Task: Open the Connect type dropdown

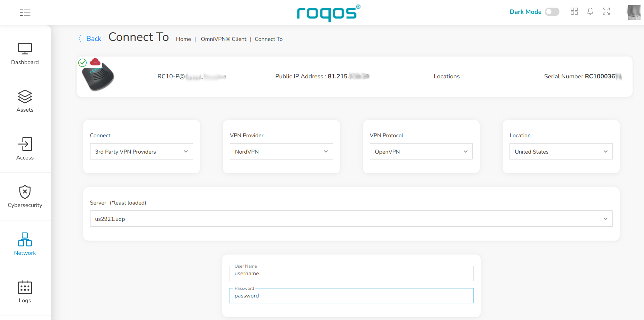Action: [x=141, y=152]
